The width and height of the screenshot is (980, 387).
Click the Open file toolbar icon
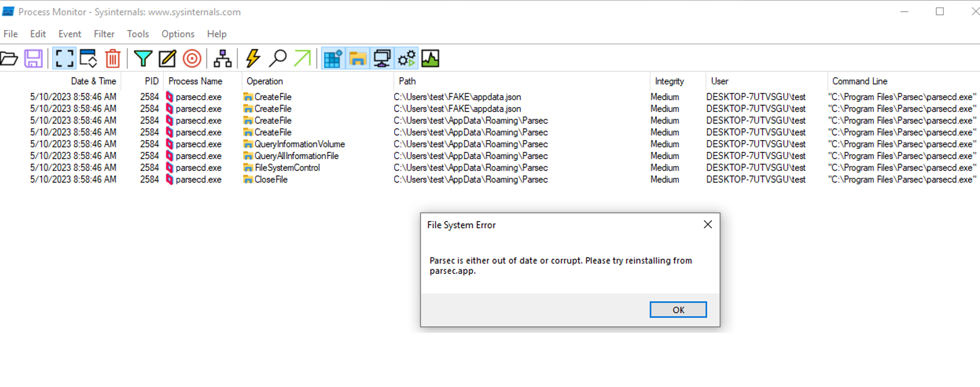(x=9, y=58)
